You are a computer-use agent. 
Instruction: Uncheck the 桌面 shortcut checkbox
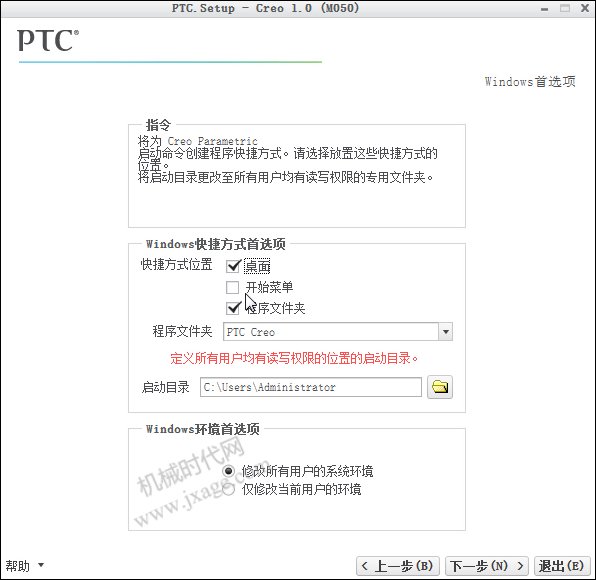coord(233,266)
